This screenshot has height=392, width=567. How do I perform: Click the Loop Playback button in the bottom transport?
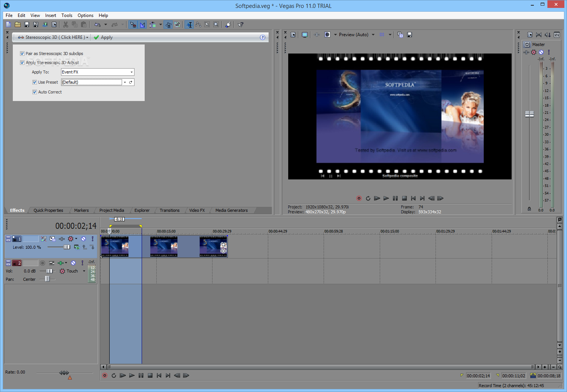click(x=114, y=375)
